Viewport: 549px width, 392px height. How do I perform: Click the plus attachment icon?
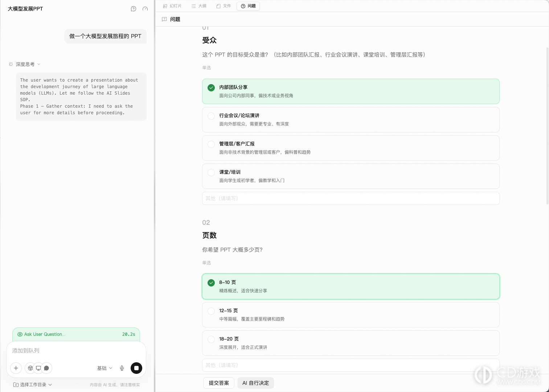[16, 368]
